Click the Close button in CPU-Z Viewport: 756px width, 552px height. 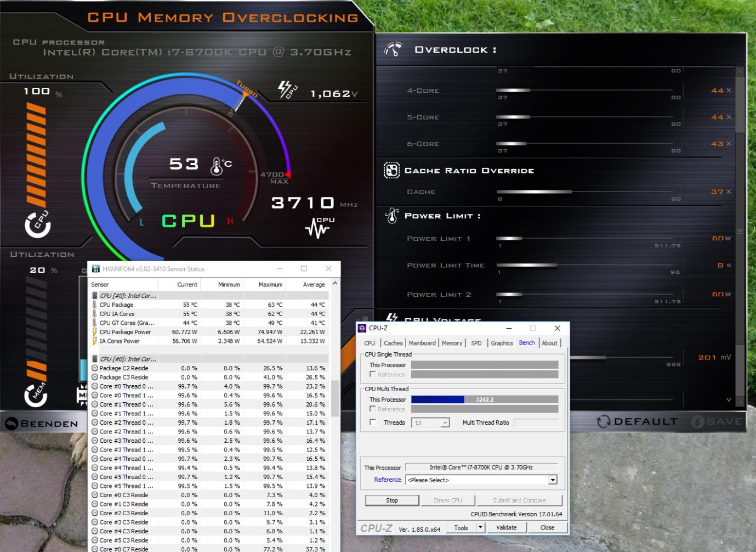[547, 527]
